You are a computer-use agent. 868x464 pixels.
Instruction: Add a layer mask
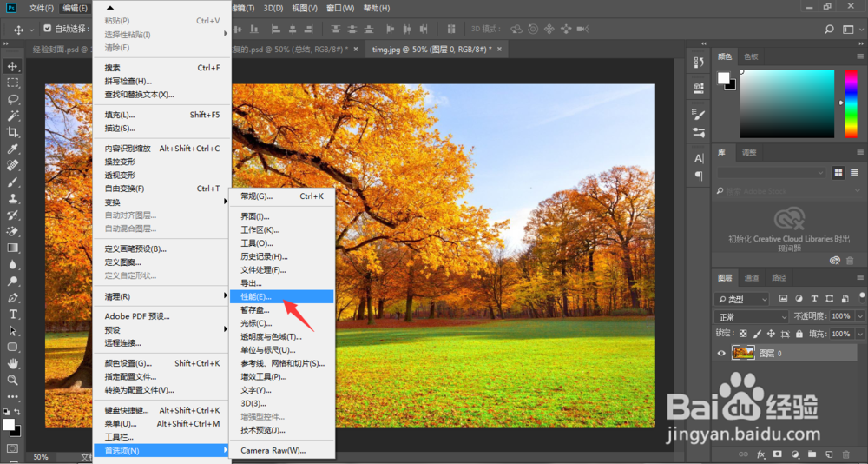point(778,454)
